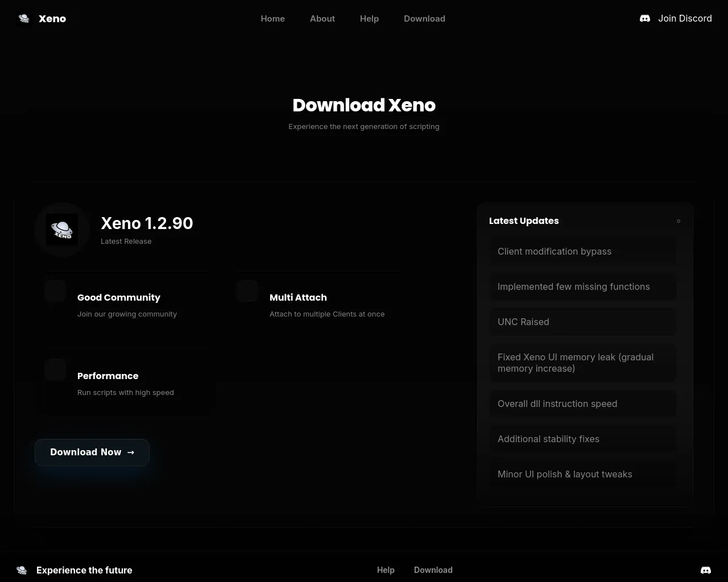Click 'Experience the next generation of scripting' subtitle
Screen dimensions: 728x582
coord(364,126)
